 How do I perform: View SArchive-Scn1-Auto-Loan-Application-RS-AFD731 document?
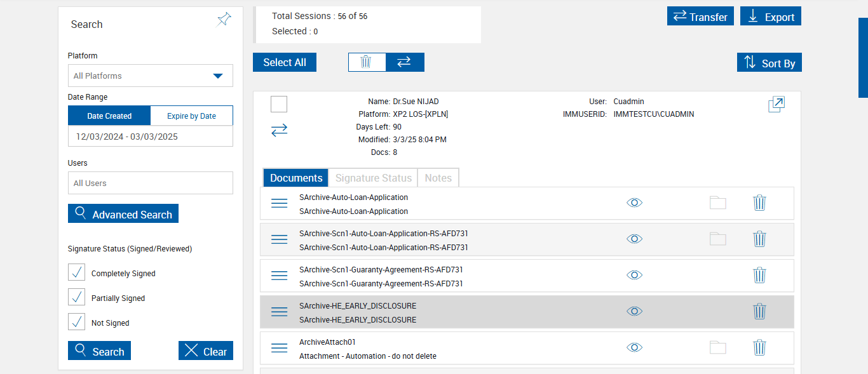click(x=634, y=239)
